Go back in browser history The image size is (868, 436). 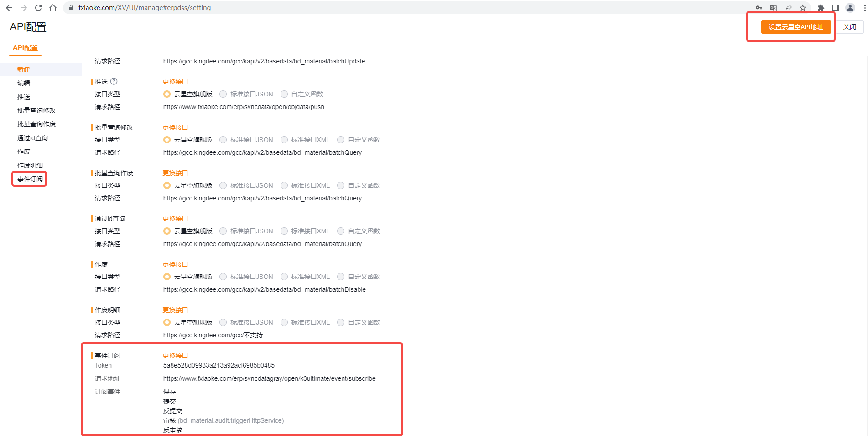coord(9,8)
